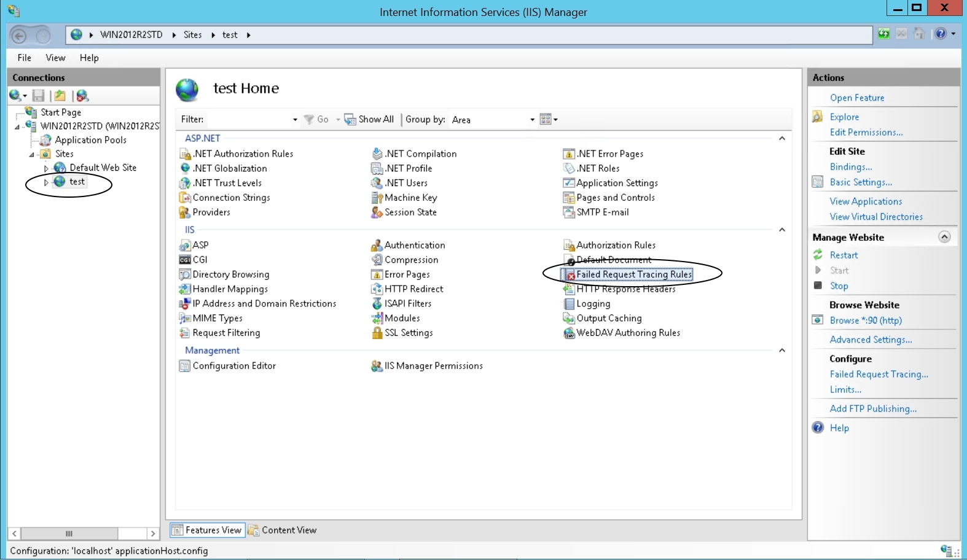967x560 pixels.
Task: Expand the Default Web Site tree node
Action: [46, 168]
